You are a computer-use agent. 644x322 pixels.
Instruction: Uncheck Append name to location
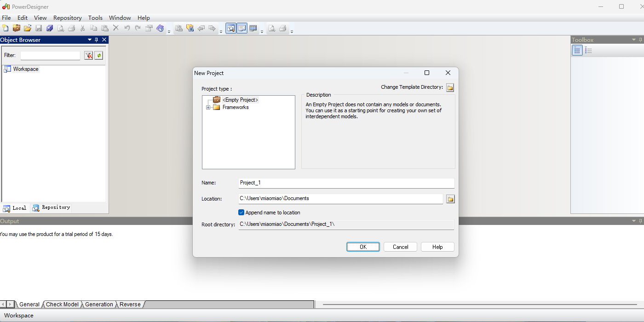(x=241, y=213)
